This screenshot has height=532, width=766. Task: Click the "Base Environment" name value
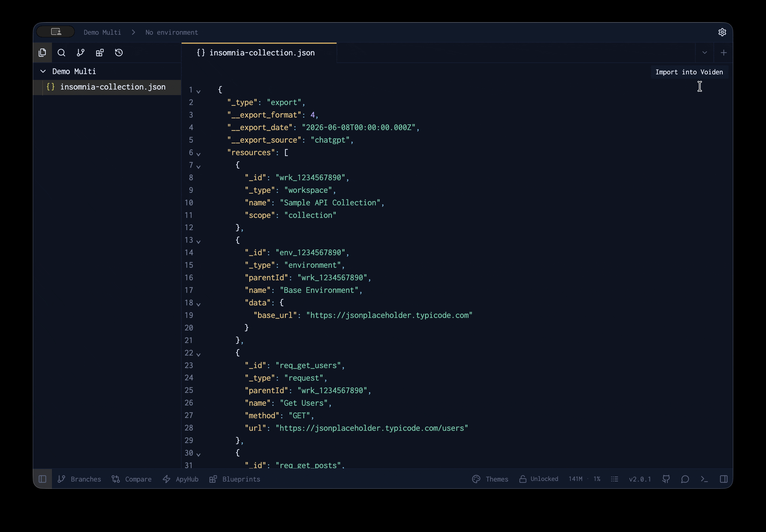pyautogui.click(x=319, y=290)
